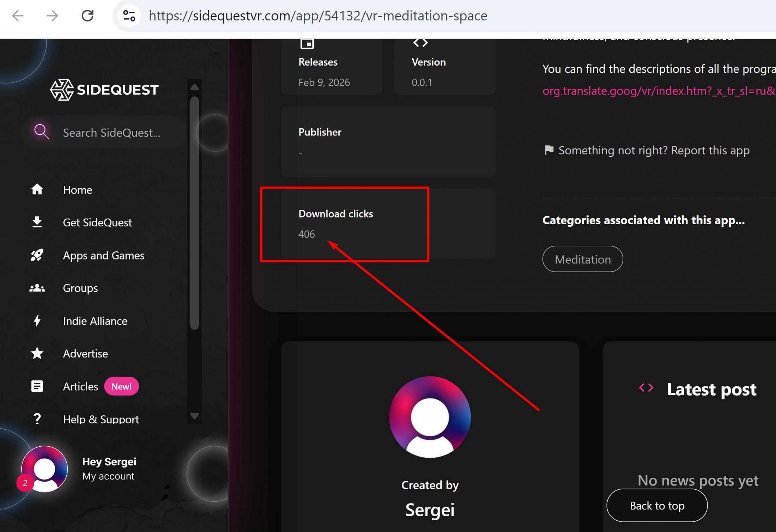Image resolution: width=776 pixels, height=532 pixels.
Task: Click the SideQuest logo
Action: click(104, 90)
